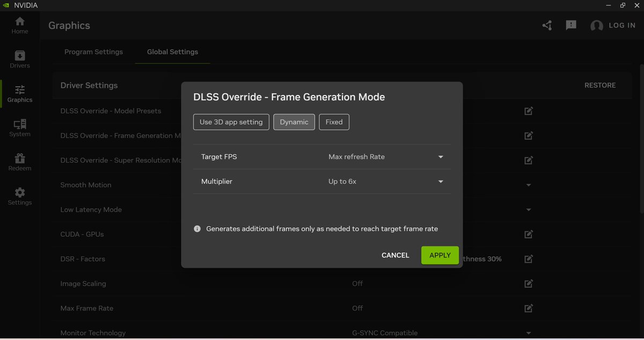Select Use 3D app setting mode
The height and width of the screenshot is (340, 644).
pos(231,122)
